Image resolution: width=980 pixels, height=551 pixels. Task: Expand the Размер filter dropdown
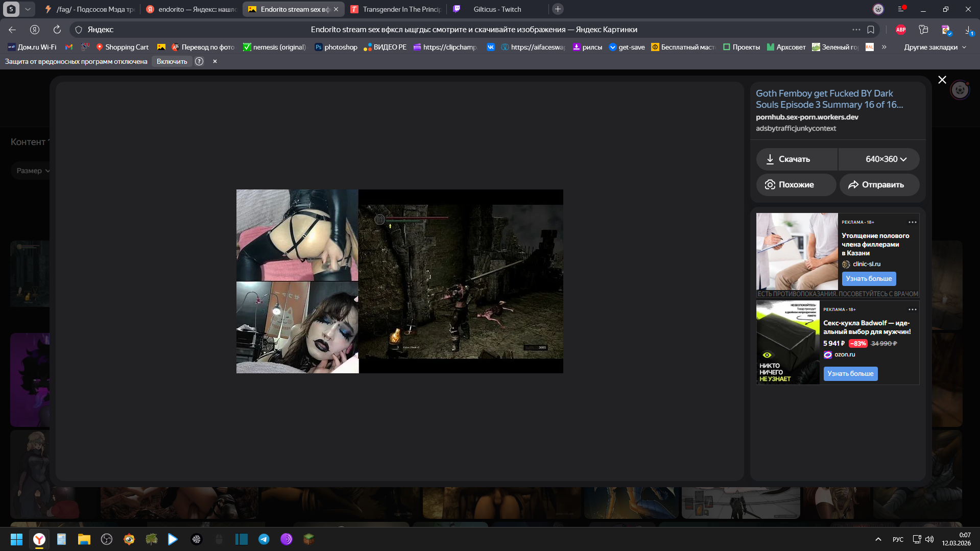point(33,171)
